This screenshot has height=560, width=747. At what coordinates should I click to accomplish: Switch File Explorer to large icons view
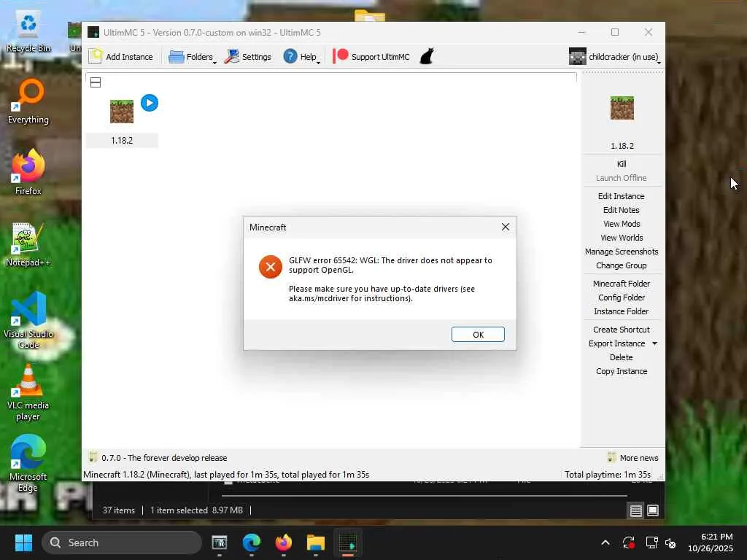[653, 510]
